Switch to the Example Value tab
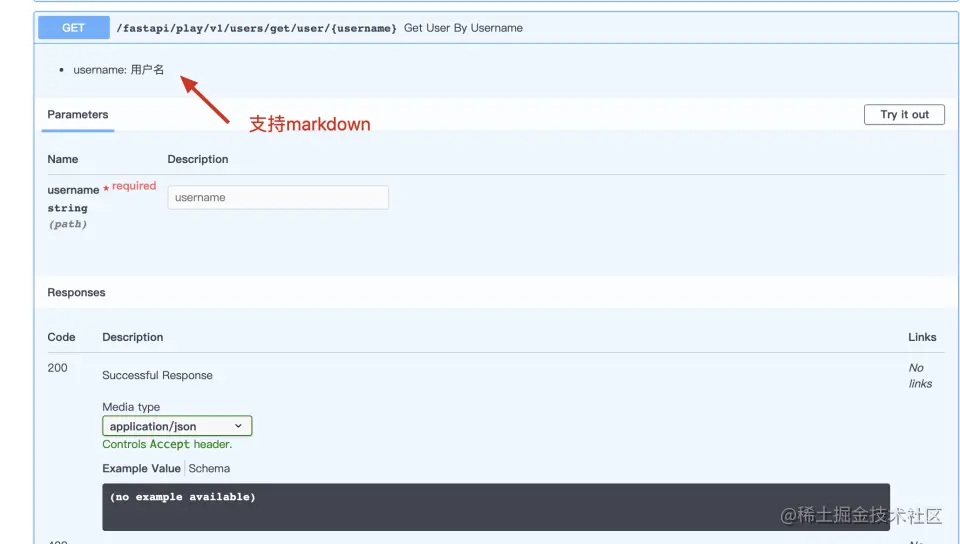 141,468
